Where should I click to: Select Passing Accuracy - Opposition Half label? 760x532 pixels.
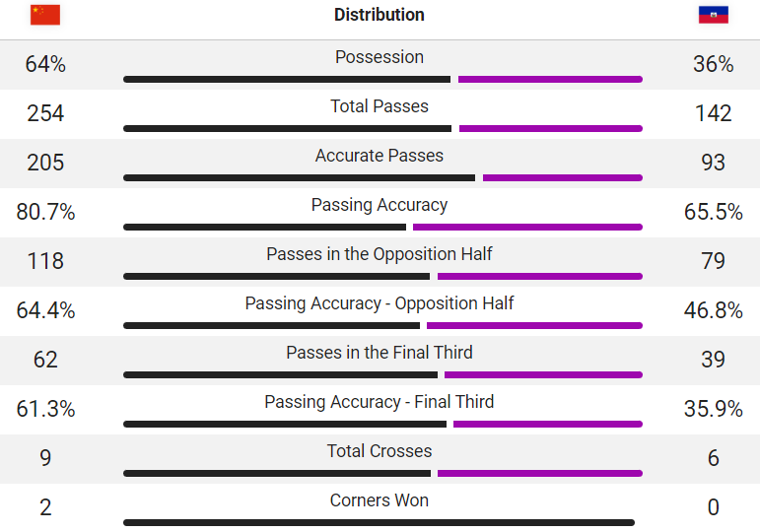380,303
